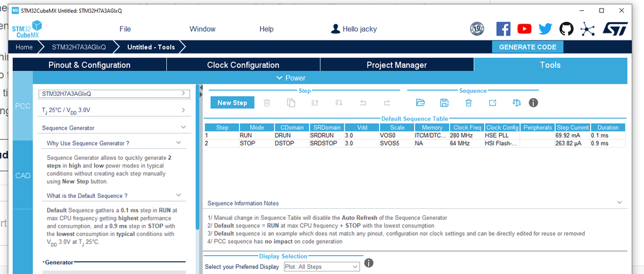
Task: Move step up icon in Step toolbar
Action: point(315,103)
